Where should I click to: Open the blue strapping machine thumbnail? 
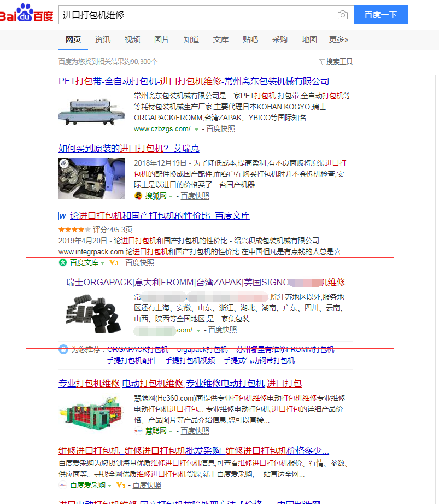tap(92, 178)
